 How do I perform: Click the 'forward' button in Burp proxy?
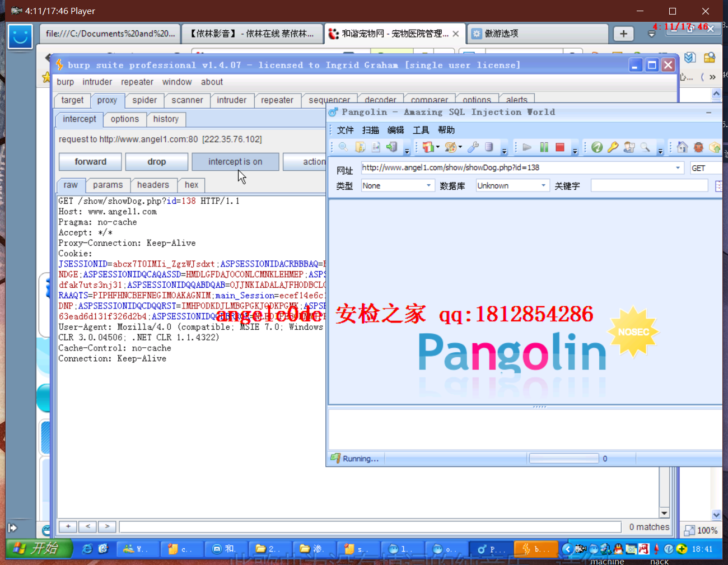[x=90, y=162]
